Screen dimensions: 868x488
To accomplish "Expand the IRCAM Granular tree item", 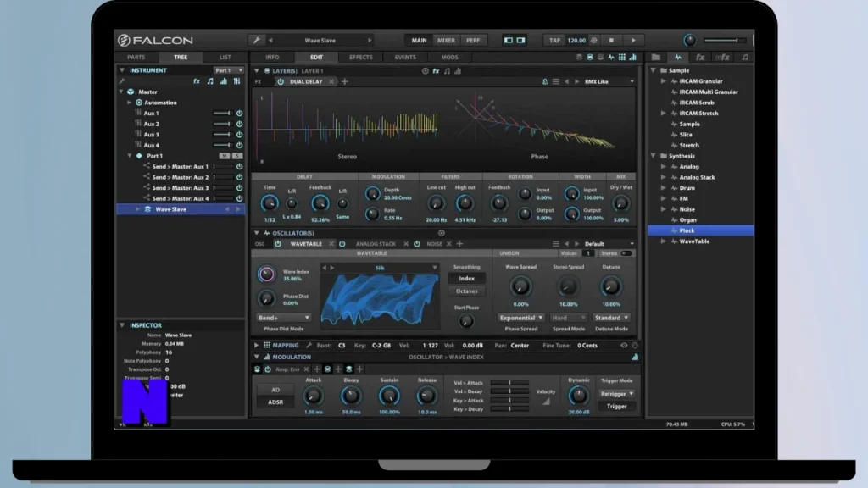I will point(664,81).
